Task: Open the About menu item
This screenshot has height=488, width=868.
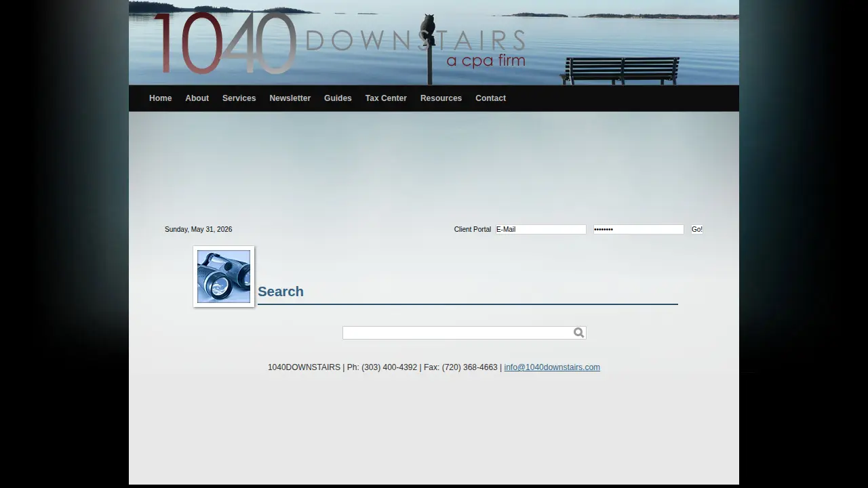Action: [197, 98]
